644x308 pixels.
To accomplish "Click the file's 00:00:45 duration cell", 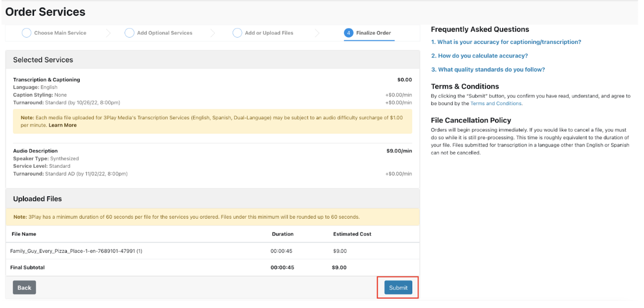I will point(282,251).
